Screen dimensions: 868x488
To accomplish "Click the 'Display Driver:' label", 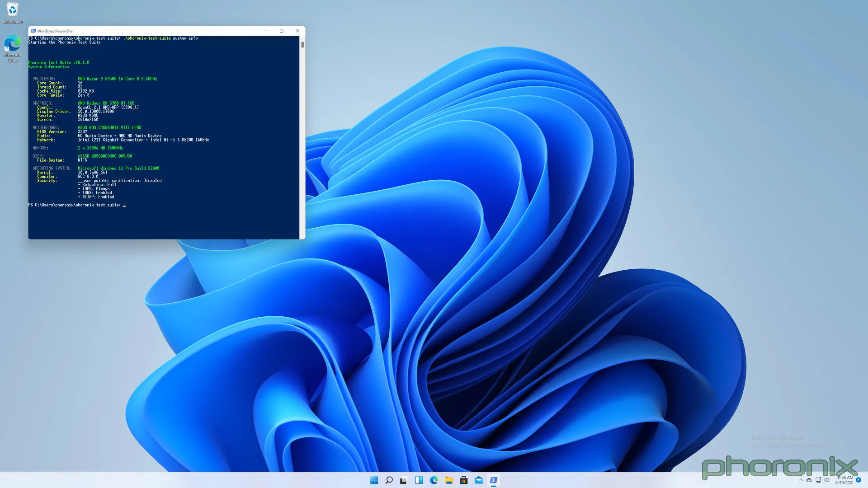I will 54,112.
